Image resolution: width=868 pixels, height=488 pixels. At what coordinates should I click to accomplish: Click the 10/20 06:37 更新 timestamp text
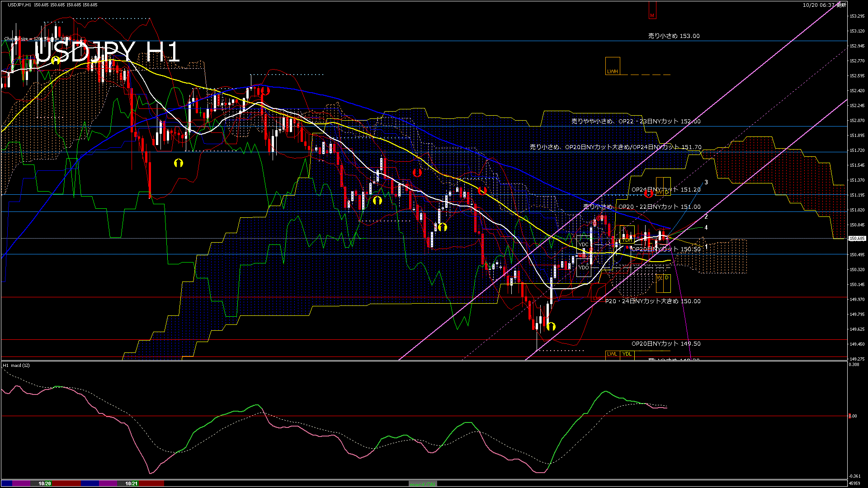[x=824, y=5]
